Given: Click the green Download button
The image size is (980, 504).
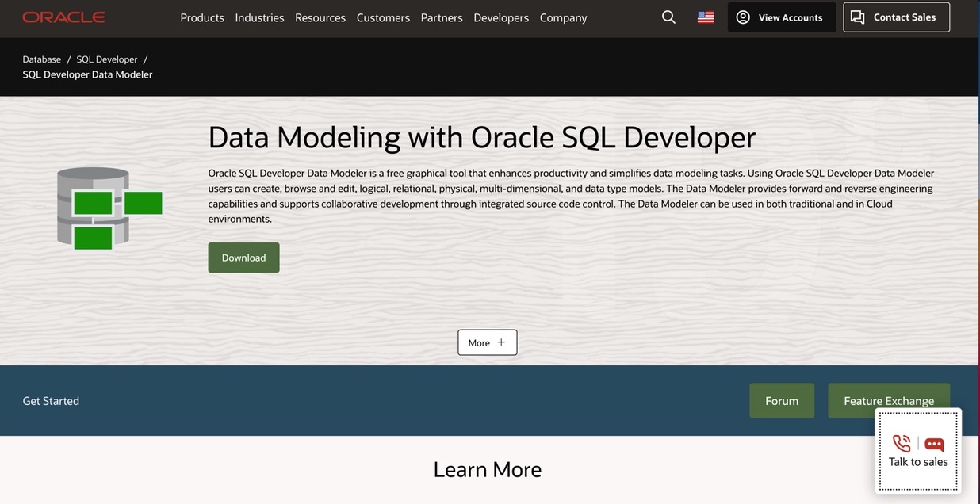Looking at the screenshot, I should pyautogui.click(x=243, y=258).
